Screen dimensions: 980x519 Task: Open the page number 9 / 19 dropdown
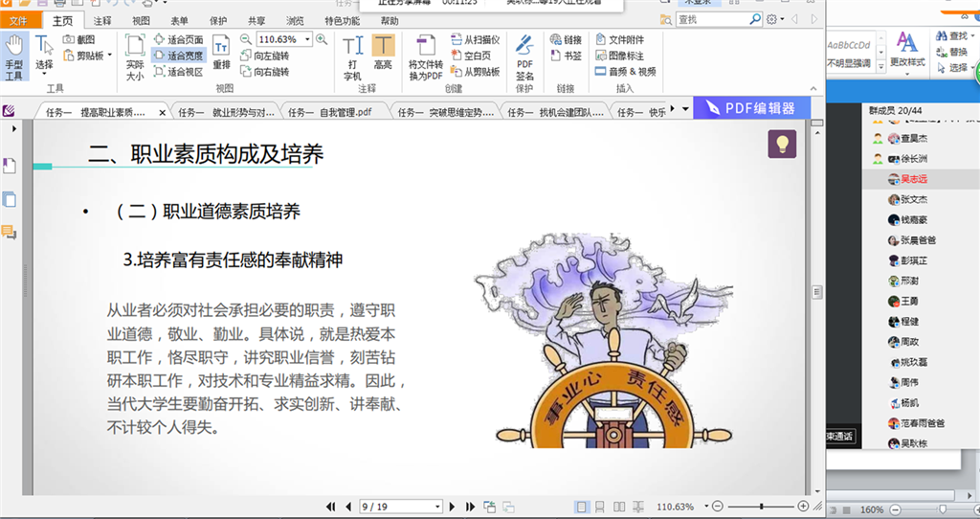[x=437, y=507]
